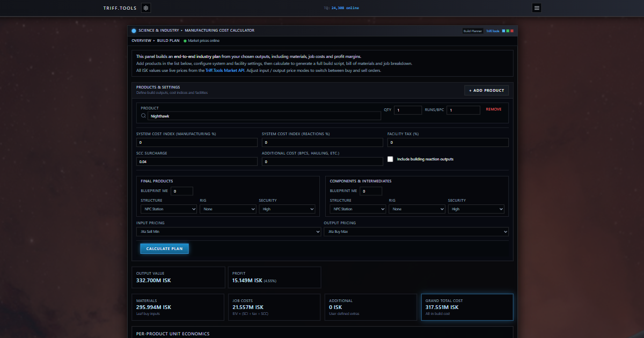Click the blue square in panel header
This screenshot has width=644, height=338.
pos(503,31)
